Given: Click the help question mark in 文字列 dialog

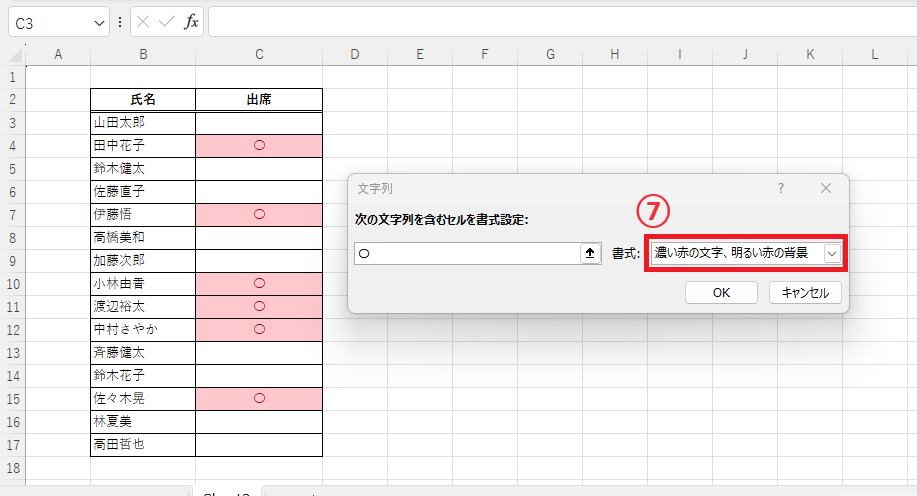Looking at the screenshot, I should 781,188.
